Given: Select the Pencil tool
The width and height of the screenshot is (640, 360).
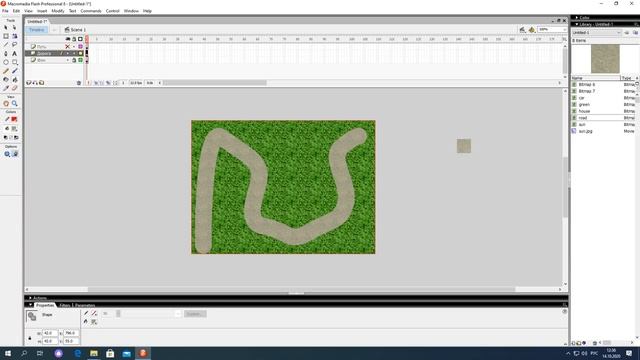Looking at the screenshot, I should (x=6, y=71).
